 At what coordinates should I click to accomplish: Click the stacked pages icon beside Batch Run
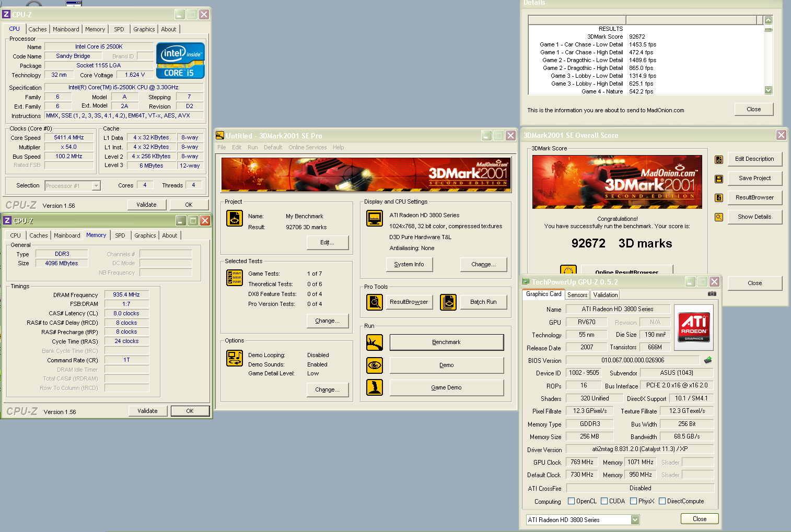[448, 302]
